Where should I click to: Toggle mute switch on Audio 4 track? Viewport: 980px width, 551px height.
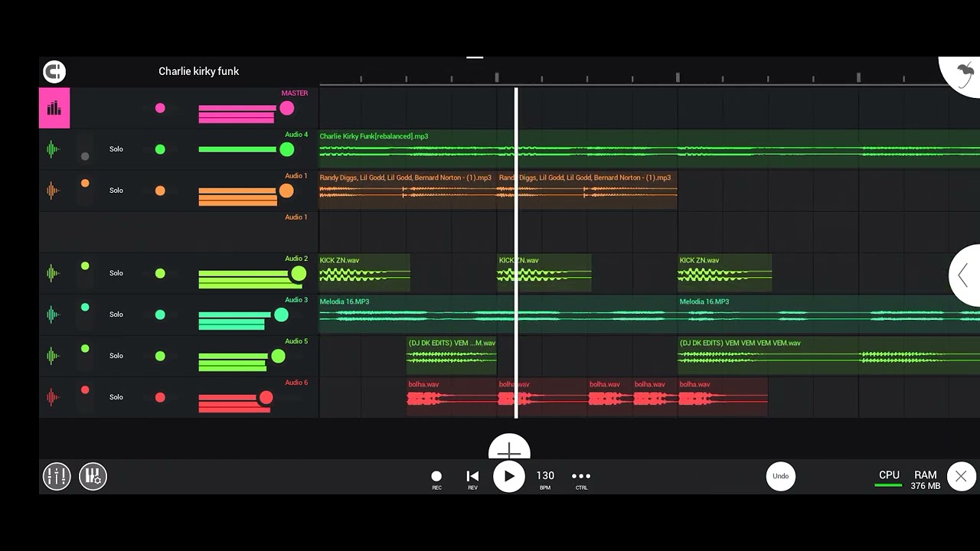(85, 149)
